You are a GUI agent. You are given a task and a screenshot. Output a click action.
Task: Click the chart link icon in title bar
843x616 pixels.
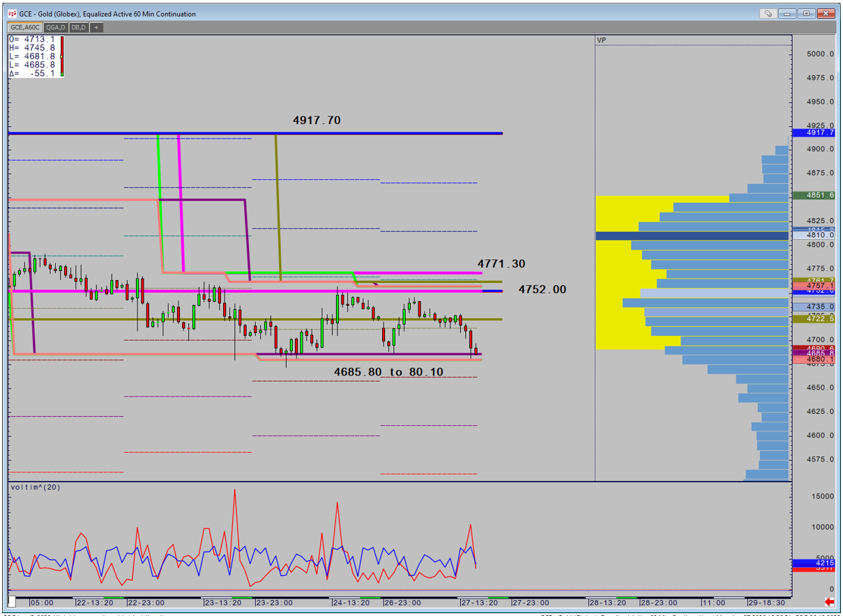[768, 13]
